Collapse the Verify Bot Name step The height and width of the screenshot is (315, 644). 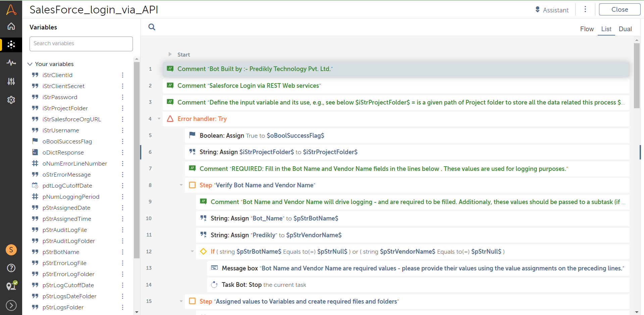(x=181, y=185)
